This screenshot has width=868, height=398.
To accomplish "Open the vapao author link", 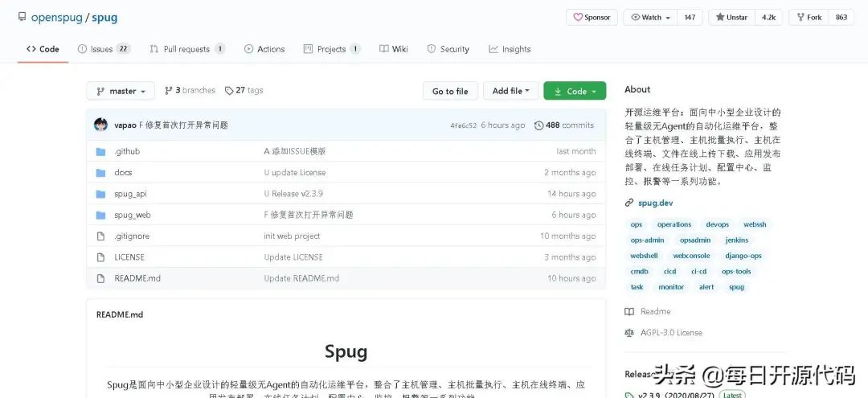I will (x=125, y=125).
